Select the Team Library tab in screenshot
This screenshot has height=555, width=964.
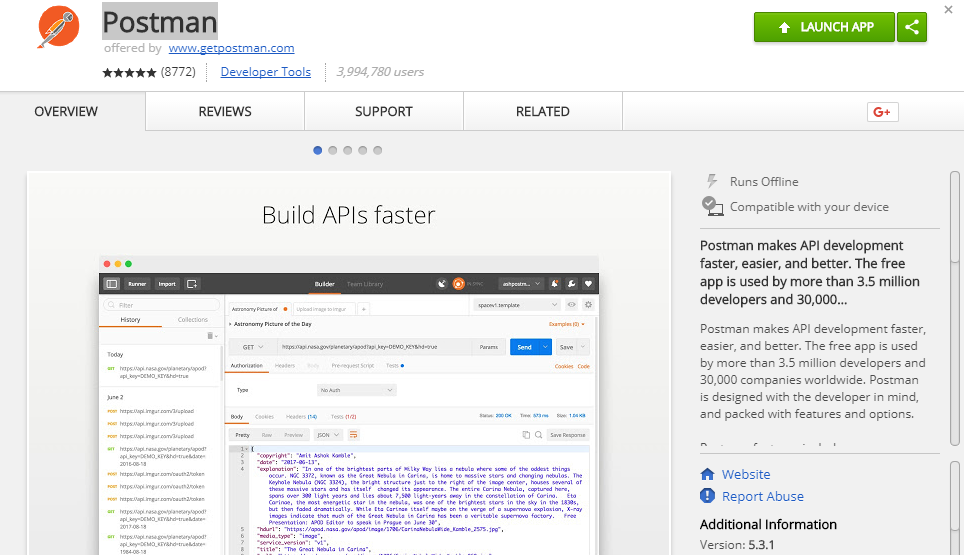pyautogui.click(x=365, y=284)
